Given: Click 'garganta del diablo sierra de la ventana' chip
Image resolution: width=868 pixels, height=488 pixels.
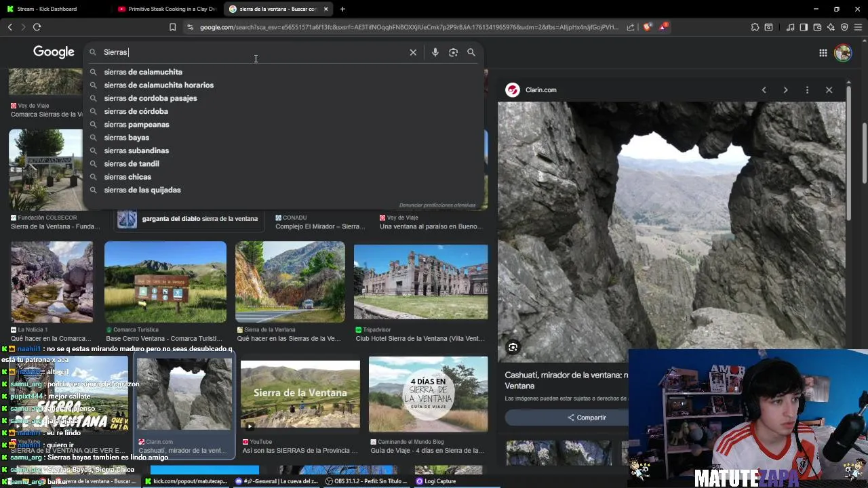Looking at the screenshot, I should [x=189, y=219].
